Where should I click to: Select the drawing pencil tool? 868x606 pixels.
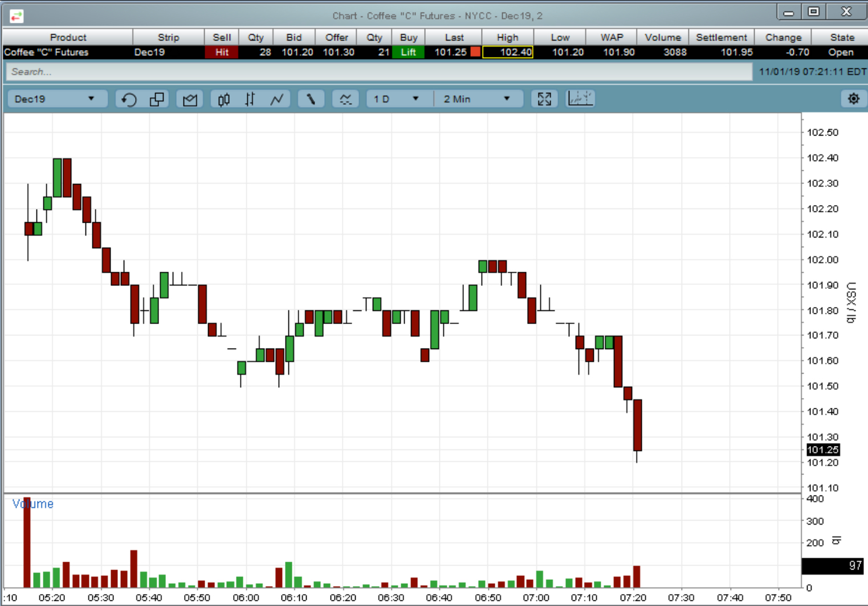pyautogui.click(x=311, y=99)
